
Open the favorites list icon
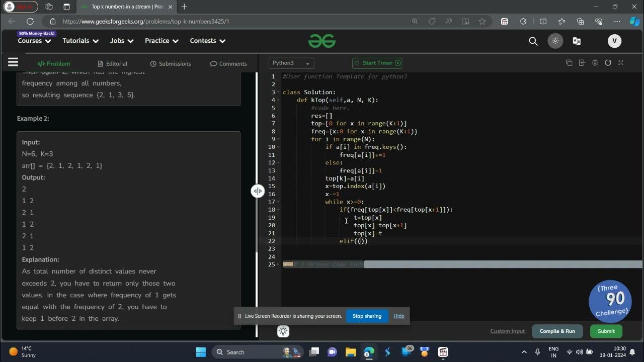561,22
